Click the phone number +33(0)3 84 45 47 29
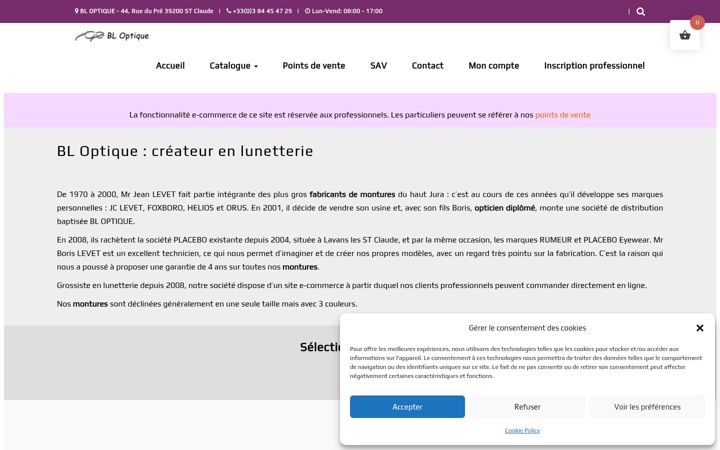 click(259, 11)
